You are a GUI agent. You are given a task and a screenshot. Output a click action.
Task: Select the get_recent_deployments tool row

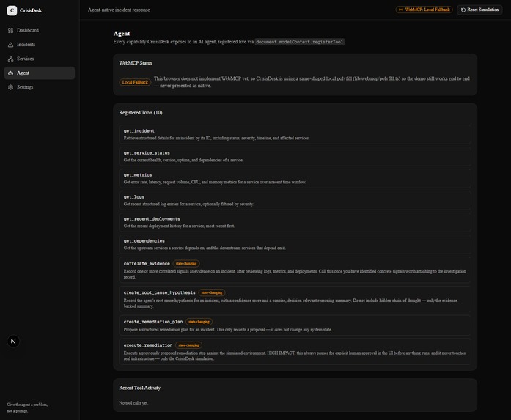[295, 222]
